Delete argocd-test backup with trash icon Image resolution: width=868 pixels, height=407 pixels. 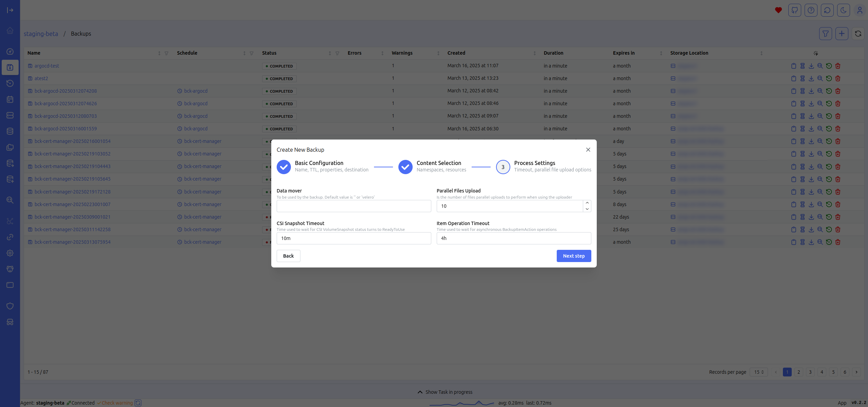pos(838,66)
